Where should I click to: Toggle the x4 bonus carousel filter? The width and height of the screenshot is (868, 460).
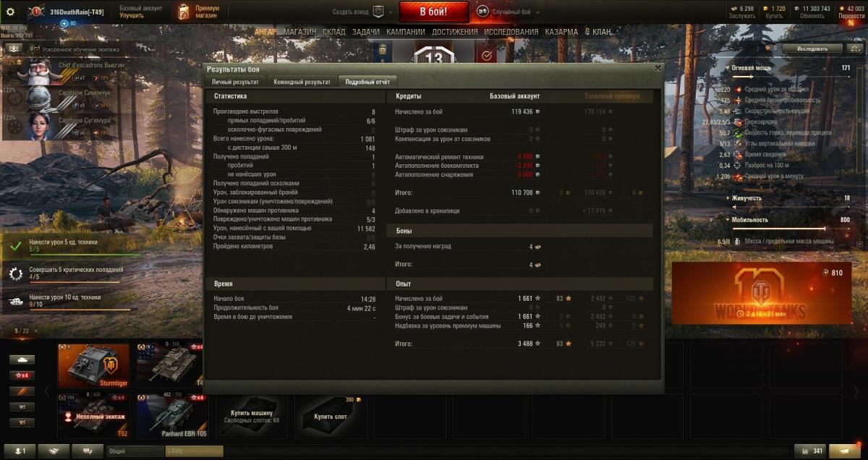click(x=22, y=375)
